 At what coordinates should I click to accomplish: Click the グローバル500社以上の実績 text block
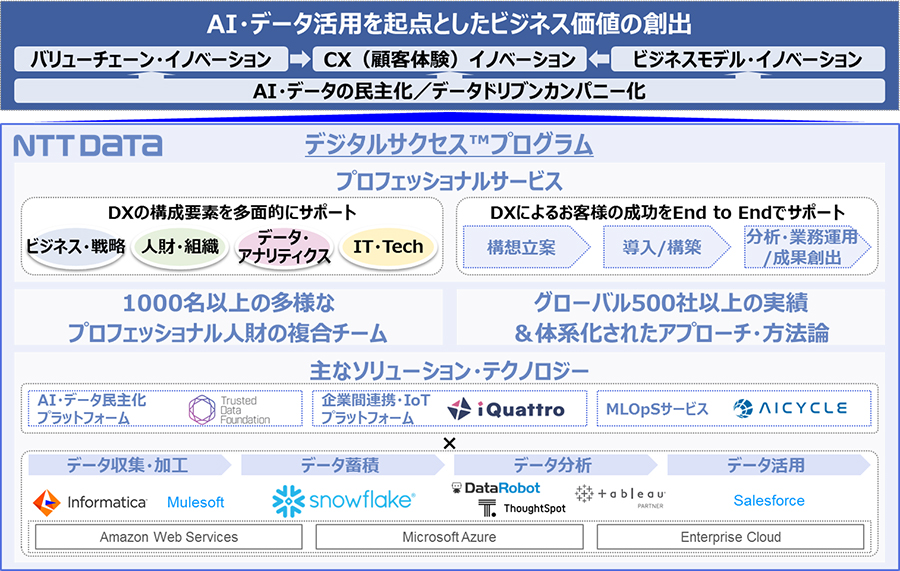point(671,317)
